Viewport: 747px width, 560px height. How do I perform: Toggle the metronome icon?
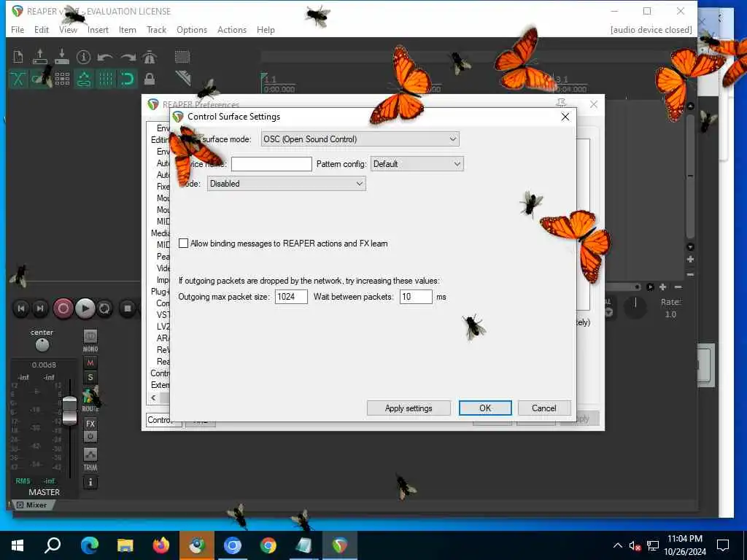tap(150, 57)
